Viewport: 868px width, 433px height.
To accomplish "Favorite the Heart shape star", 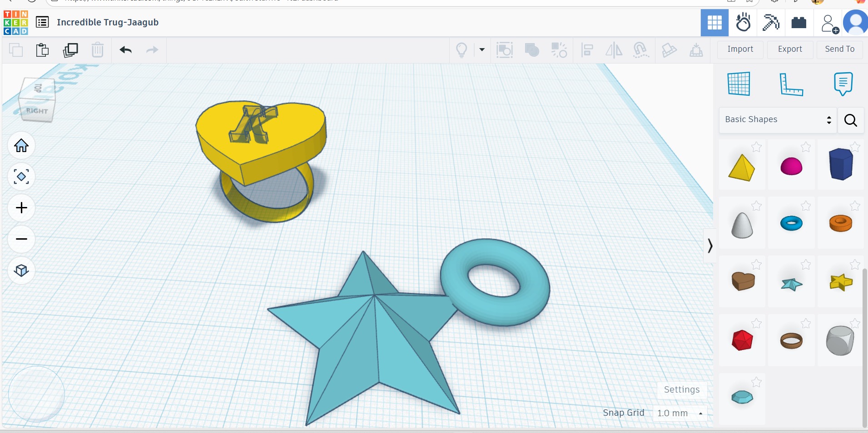I will tap(756, 264).
